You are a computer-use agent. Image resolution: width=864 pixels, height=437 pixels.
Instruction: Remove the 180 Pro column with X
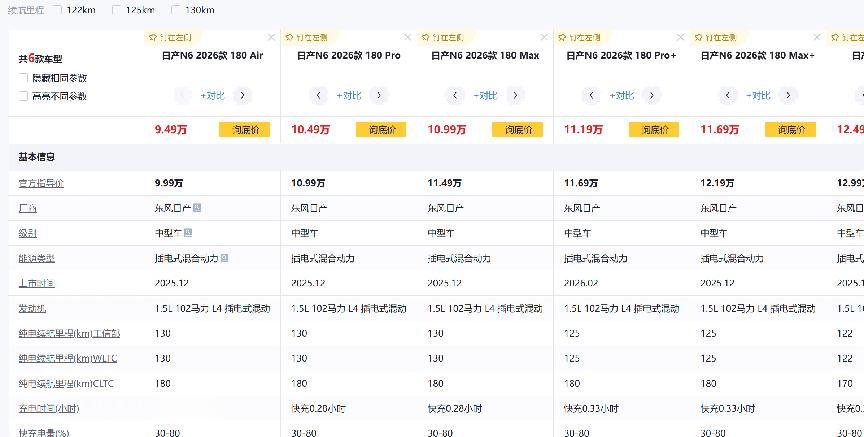(407, 37)
